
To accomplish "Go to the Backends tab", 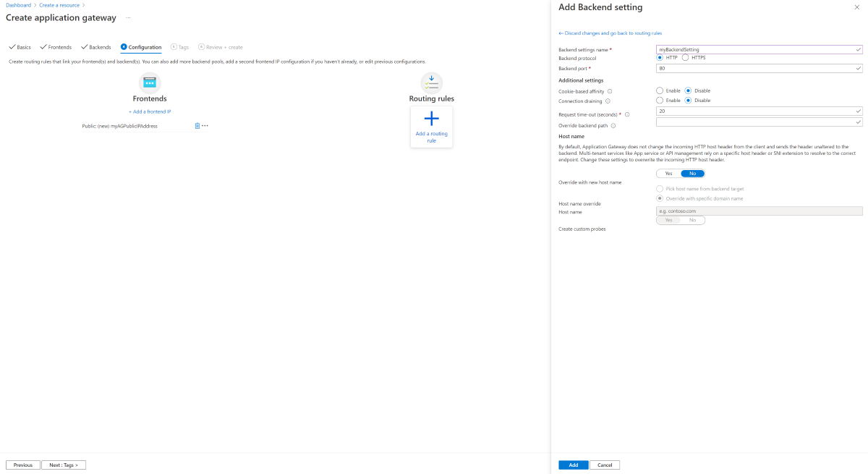I will 96,47.
